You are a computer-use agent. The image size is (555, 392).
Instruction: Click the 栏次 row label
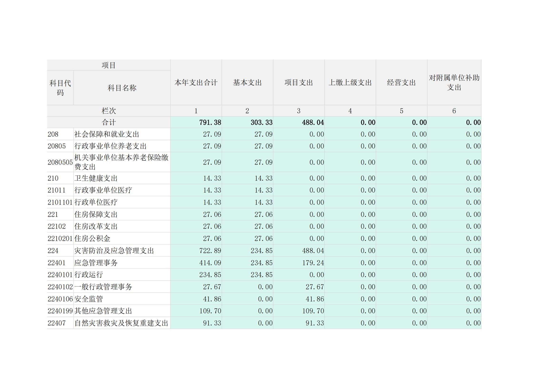point(109,111)
